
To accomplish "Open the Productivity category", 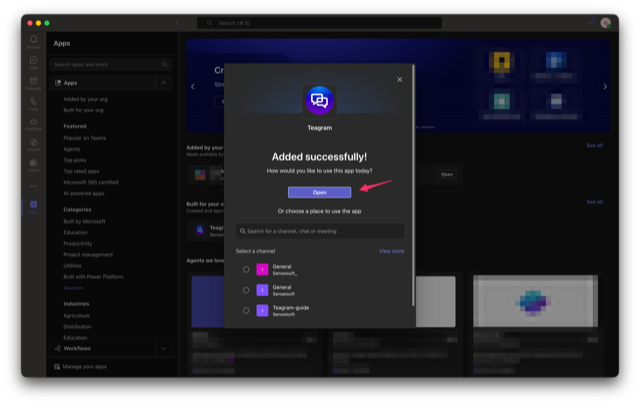I will tap(78, 243).
